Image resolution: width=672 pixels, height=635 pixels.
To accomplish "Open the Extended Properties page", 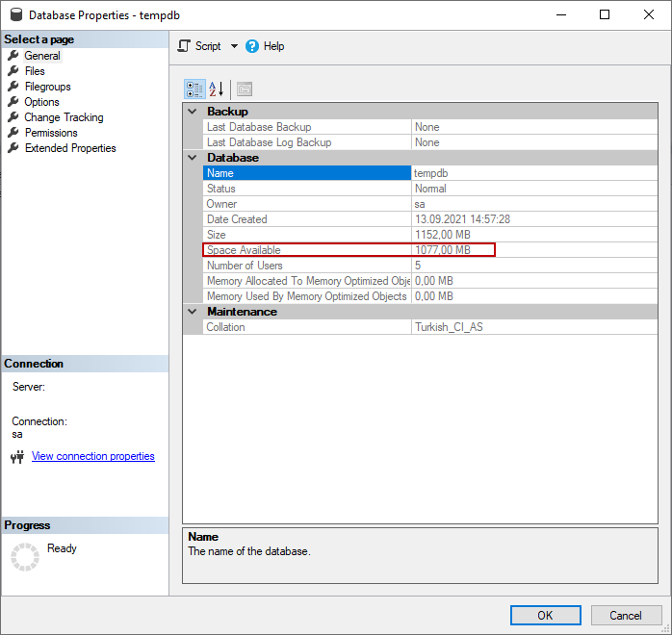I will [70, 148].
